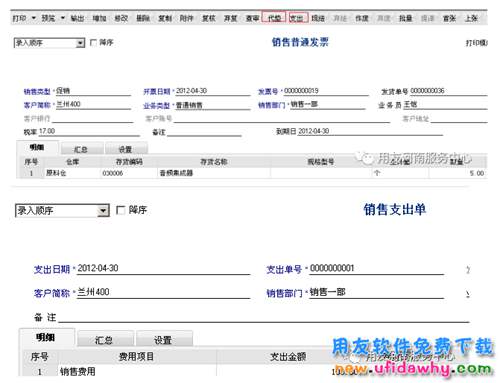Click 销售部门 field in 销售支出单
This screenshot has height=383, width=500.
pos(376,292)
